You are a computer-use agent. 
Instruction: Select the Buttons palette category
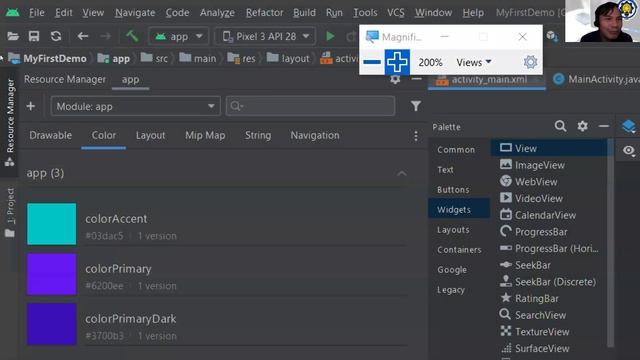point(453,190)
